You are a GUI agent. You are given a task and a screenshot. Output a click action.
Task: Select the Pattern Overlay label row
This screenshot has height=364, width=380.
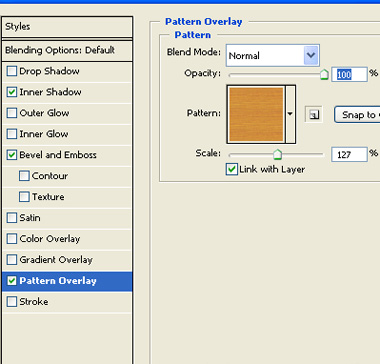[x=58, y=281]
